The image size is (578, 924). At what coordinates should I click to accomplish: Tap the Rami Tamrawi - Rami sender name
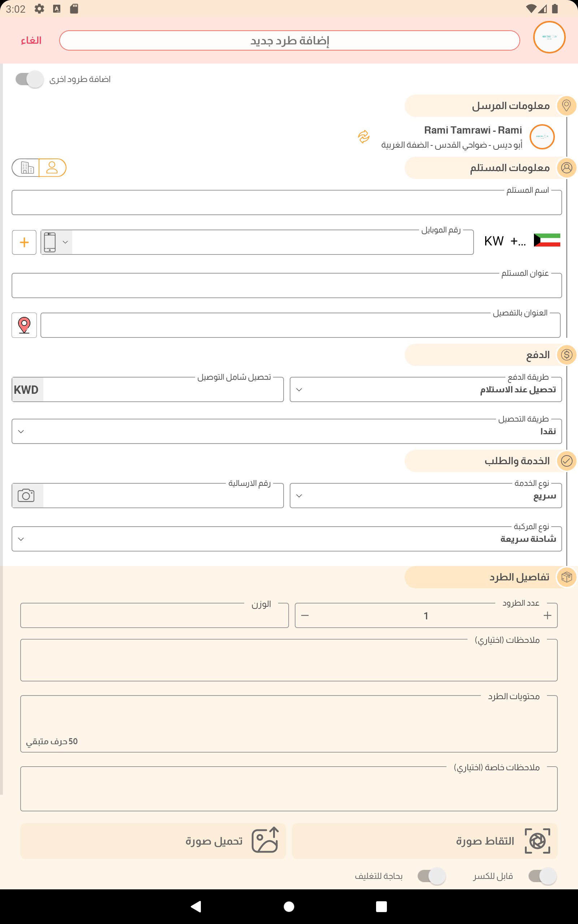pos(473,130)
